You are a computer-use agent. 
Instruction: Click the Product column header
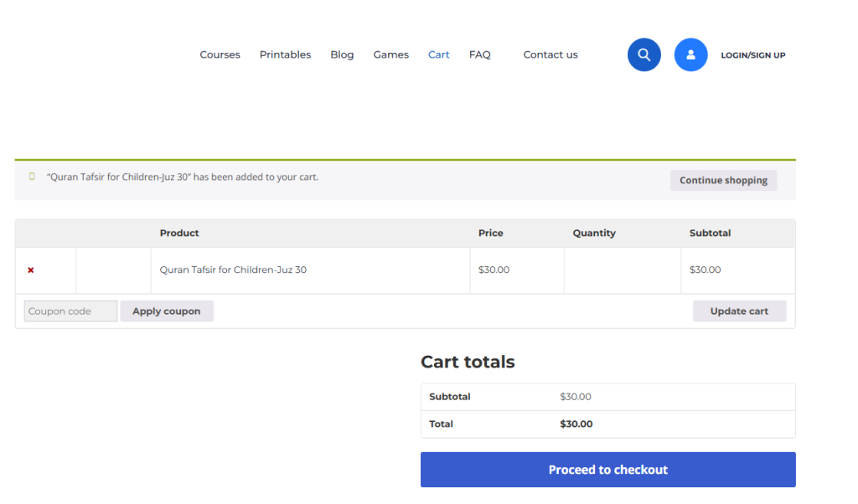(x=179, y=233)
